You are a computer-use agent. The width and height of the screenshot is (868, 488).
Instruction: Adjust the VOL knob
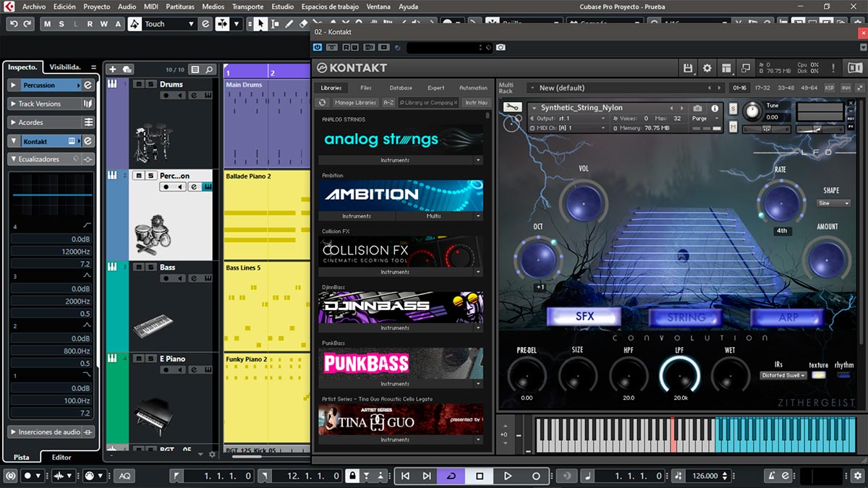(x=583, y=202)
